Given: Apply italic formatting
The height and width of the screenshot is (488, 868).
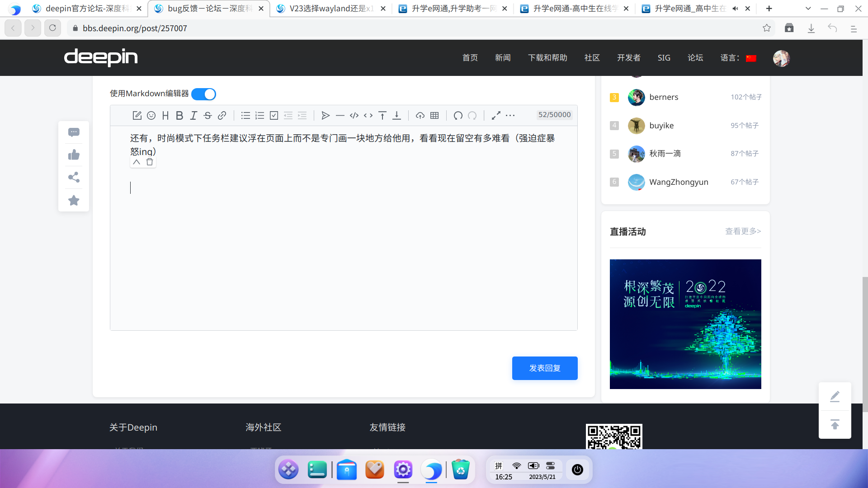Looking at the screenshot, I should click(x=193, y=115).
